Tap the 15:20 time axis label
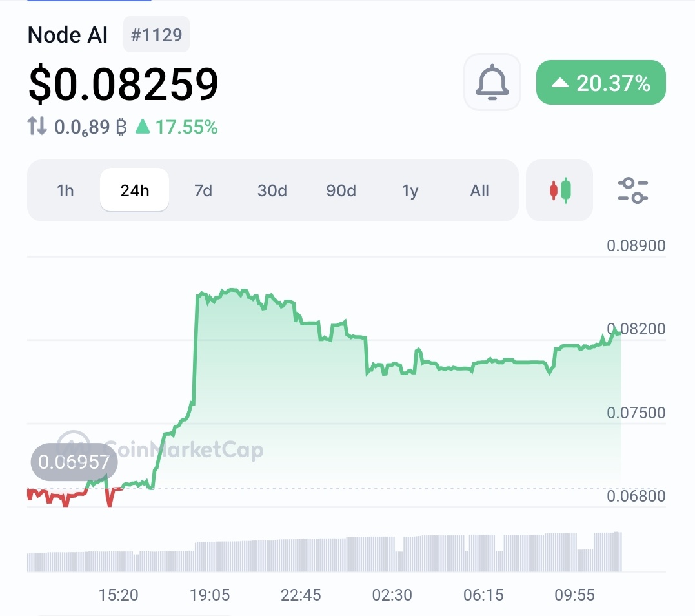 [118, 595]
